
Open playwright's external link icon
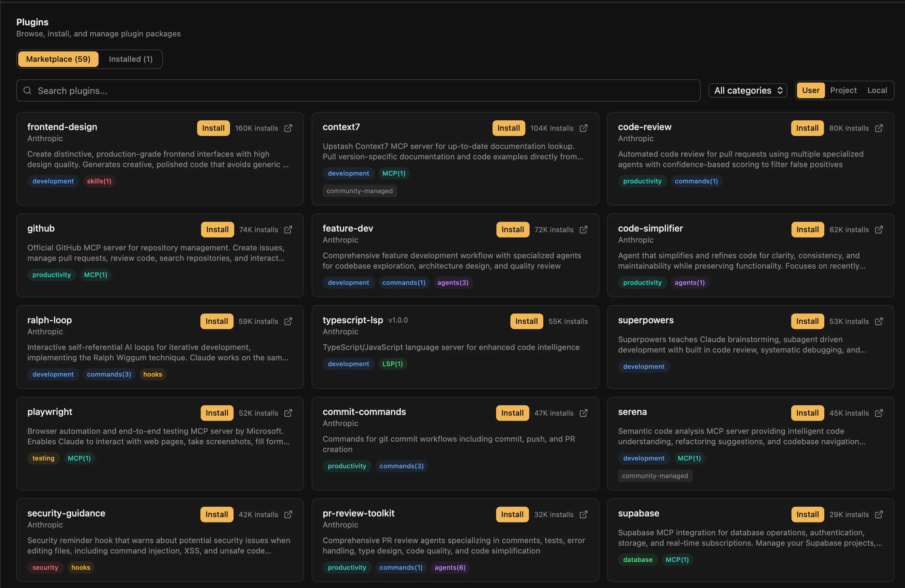288,413
